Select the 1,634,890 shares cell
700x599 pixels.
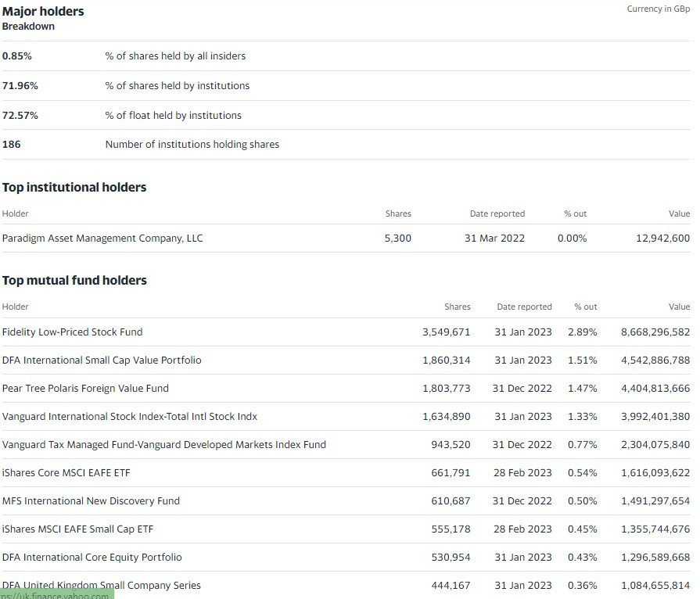(x=447, y=417)
